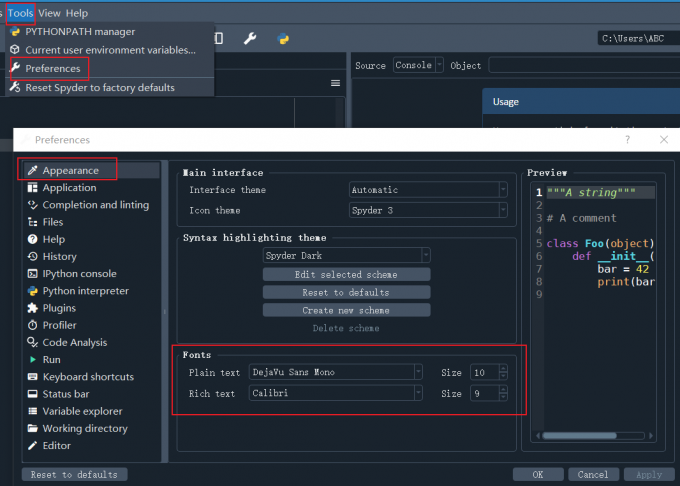Click the Usage heading in Help pane
This screenshot has height=486, width=680.
506,102
